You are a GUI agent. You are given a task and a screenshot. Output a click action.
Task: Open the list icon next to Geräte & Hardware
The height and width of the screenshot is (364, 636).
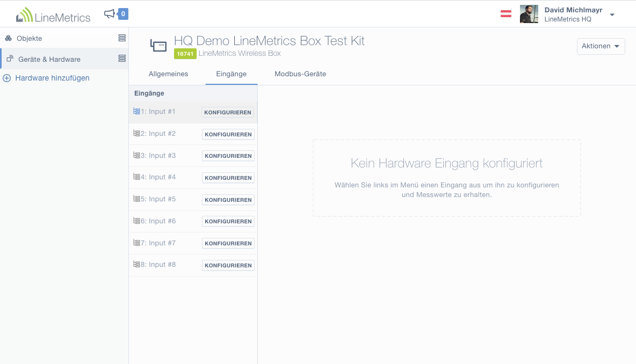(x=122, y=59)
